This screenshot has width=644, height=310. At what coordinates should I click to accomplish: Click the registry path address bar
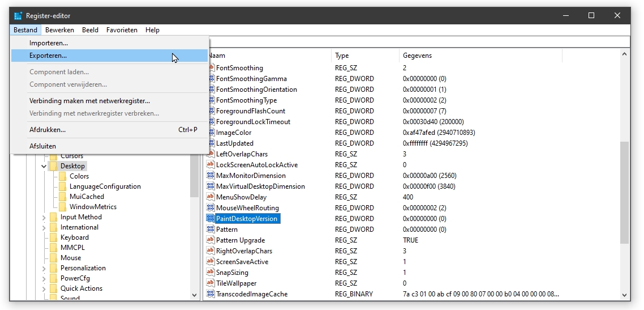click(419, 42)
